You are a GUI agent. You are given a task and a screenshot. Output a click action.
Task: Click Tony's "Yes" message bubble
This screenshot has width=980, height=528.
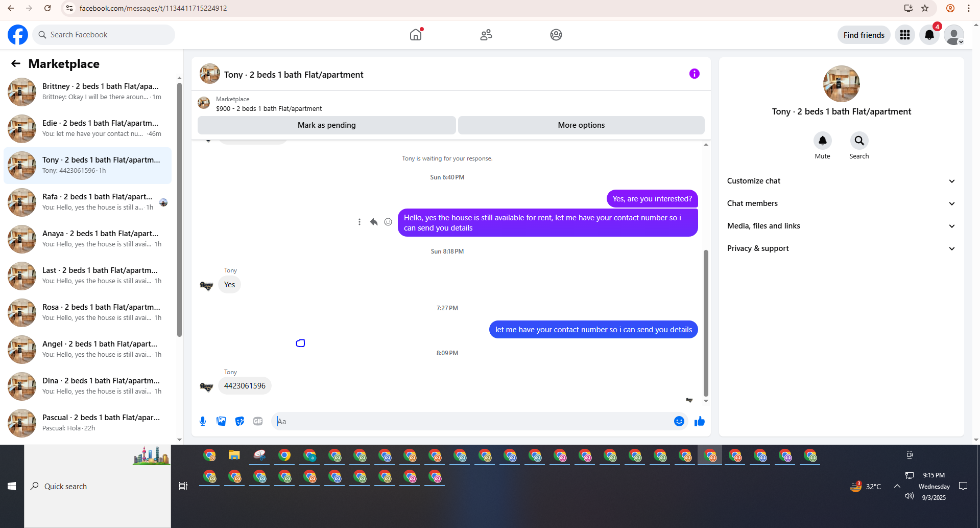(x=229, y=285)
